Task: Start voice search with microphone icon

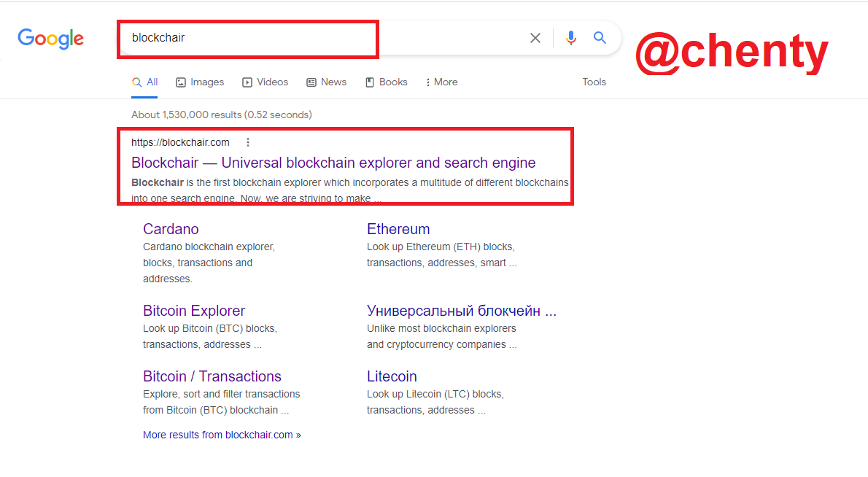Action: [571, 38]
